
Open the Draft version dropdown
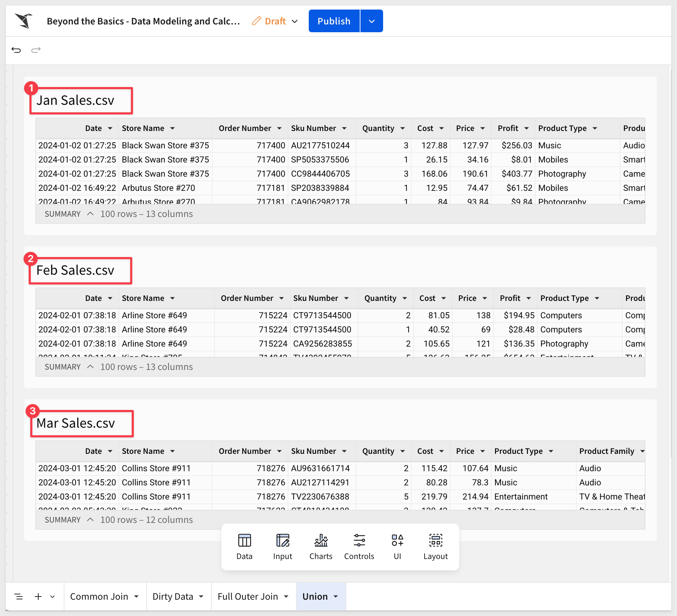coord(295,21)
